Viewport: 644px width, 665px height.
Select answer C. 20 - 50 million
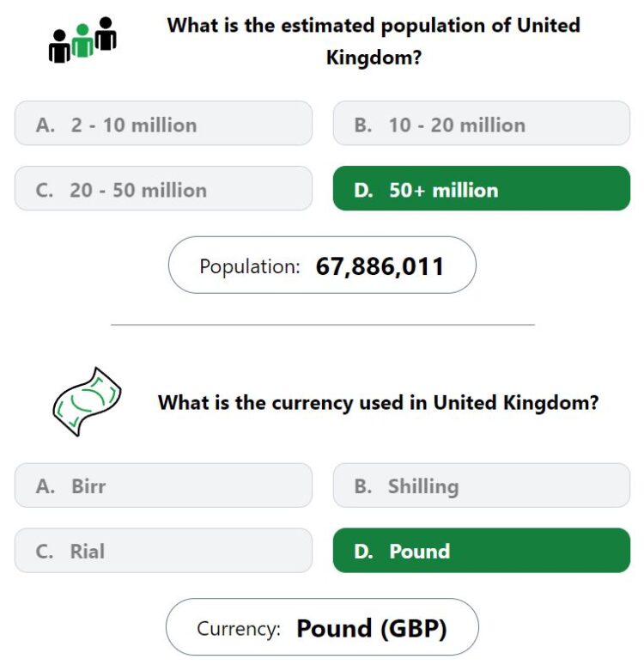pyautogui.click(x=163, y=188)
